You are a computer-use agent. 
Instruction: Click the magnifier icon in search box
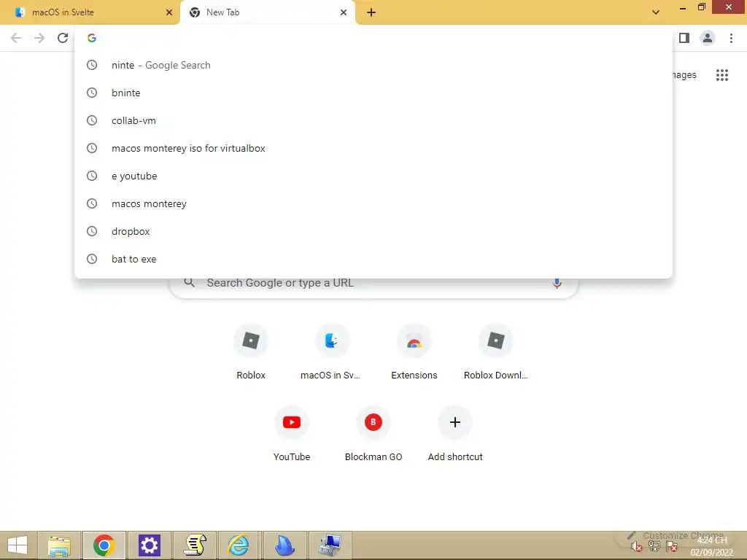coord(190,283)
